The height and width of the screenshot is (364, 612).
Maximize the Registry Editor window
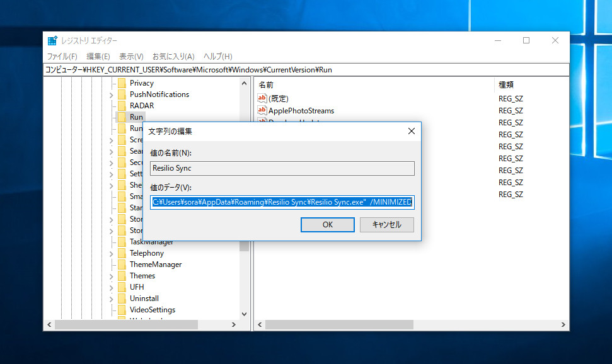coord(526,40)
